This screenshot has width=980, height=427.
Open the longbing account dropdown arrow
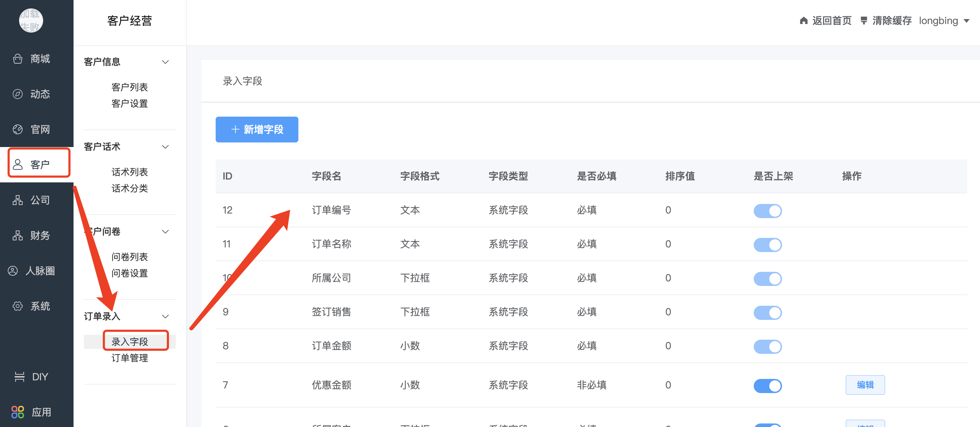[x=966, y=21]
